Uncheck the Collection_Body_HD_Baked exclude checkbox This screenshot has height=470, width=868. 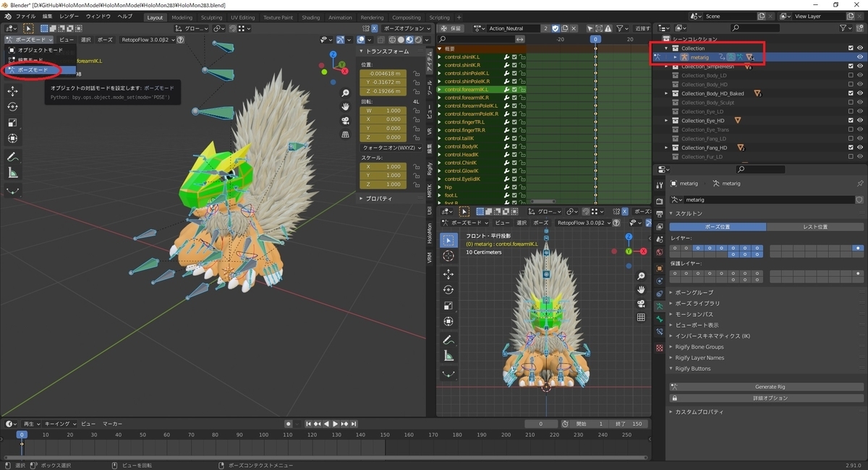pyautogui.click(x=851, y=93)
